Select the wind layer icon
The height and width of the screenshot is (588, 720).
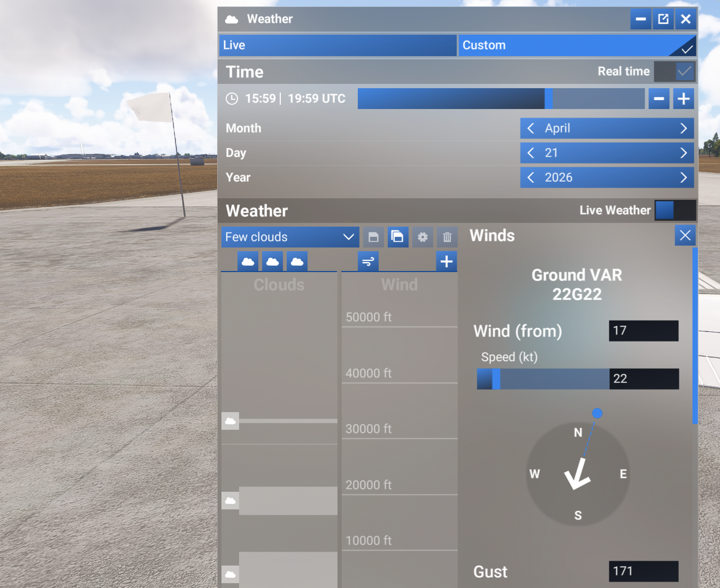tap(368, 261)
